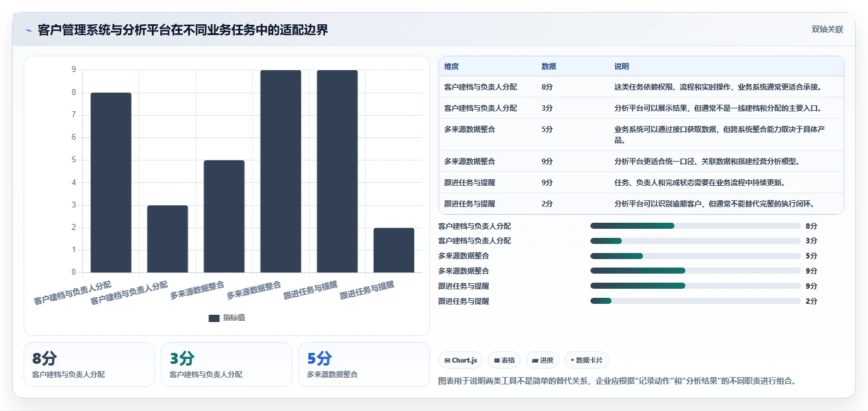868x411 pixels.
Task: Click the 进度 tag
Action: pyautogui.click(x=543, y=360)
